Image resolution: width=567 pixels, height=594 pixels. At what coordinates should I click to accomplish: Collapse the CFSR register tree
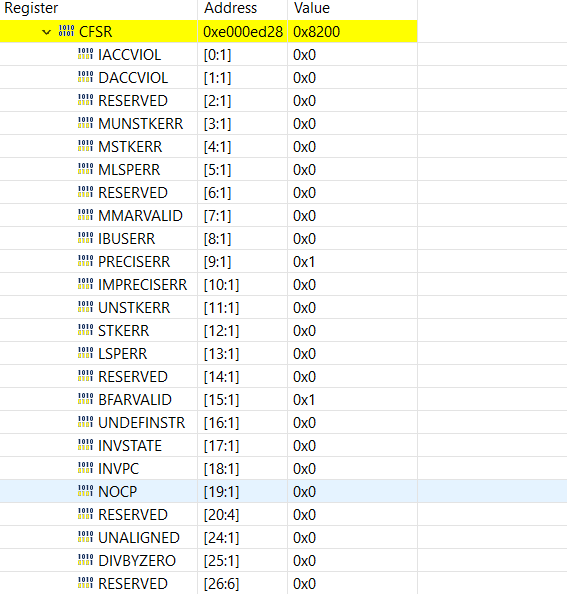(46, 32)
